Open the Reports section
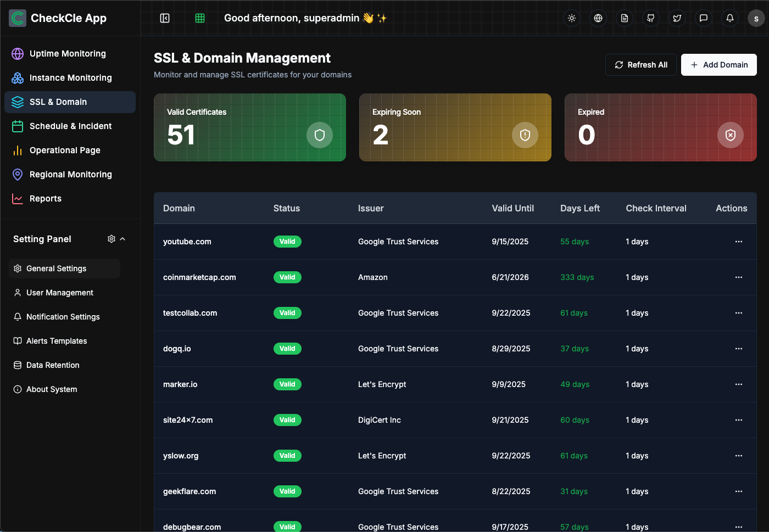 (45, 198)
